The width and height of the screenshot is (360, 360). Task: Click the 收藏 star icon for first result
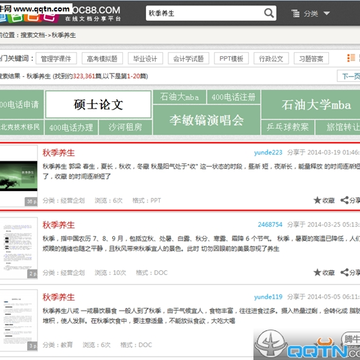(317, 200)
